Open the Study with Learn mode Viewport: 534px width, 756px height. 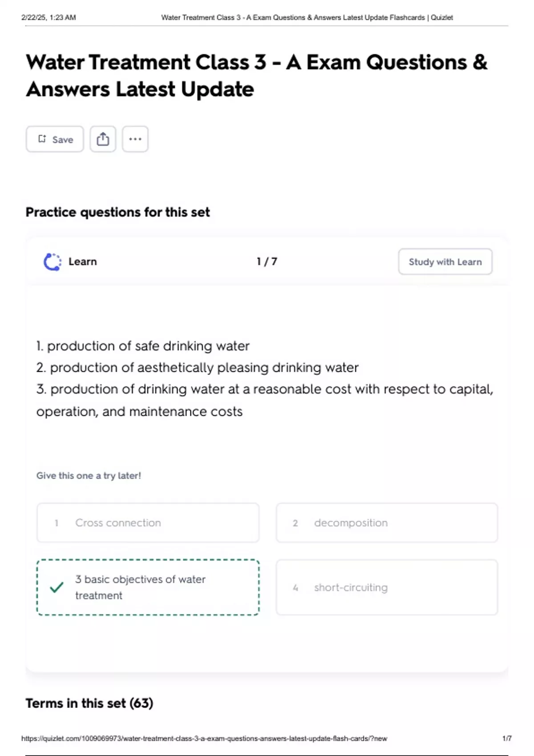(445, 261)
